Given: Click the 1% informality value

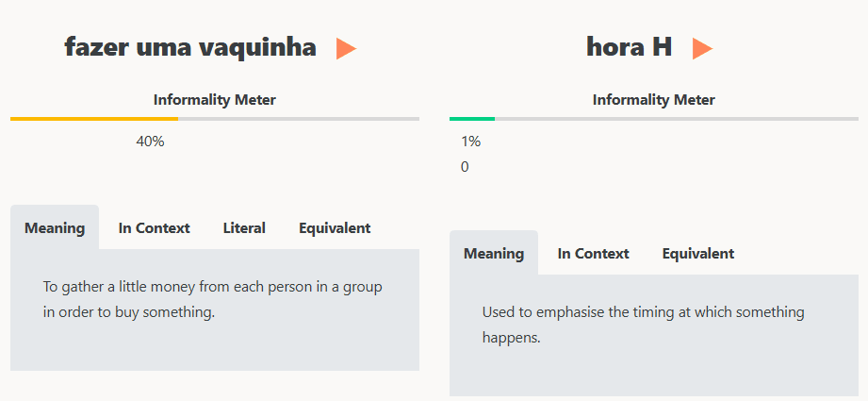Looking at the screenshot, I should (470, 142).
